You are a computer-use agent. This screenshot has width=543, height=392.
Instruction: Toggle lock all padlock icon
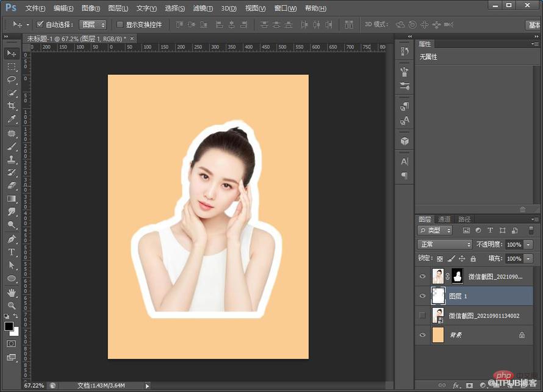coord(473,258)
